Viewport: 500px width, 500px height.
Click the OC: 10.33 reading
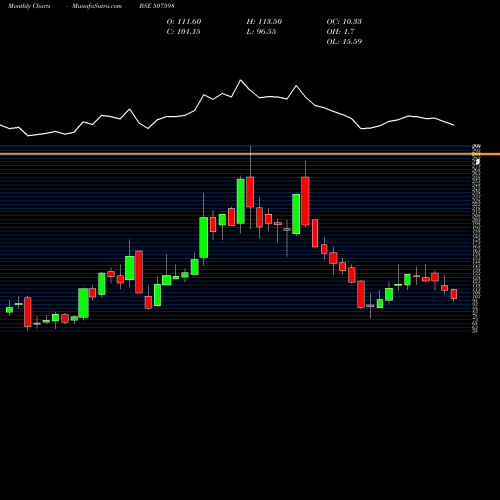pyautogui.click(x=344, y=22)
